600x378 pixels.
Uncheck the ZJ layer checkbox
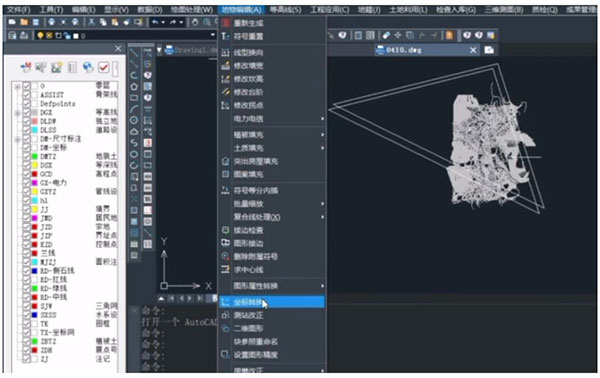tap(26, 359)
